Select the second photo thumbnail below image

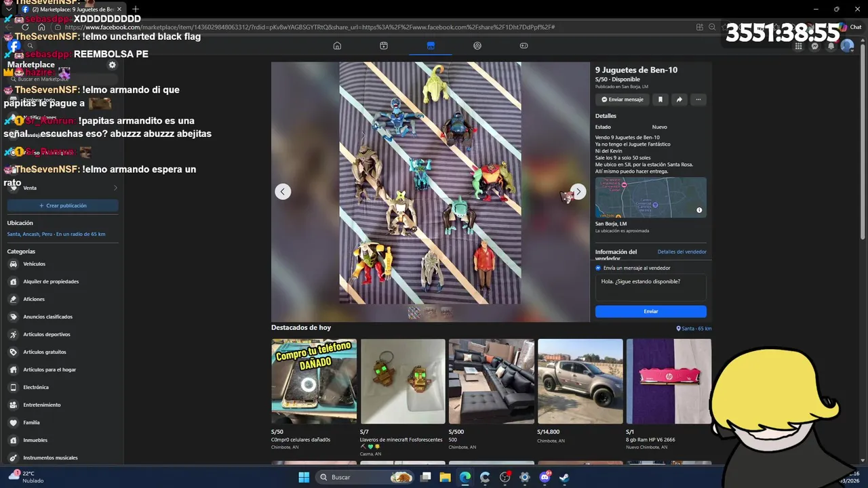(430, 312)
